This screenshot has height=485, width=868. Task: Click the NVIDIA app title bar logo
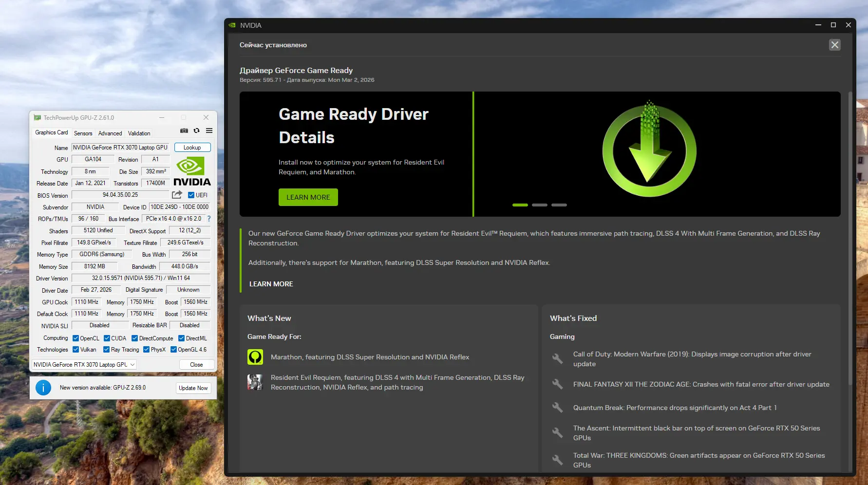(232, 25)
